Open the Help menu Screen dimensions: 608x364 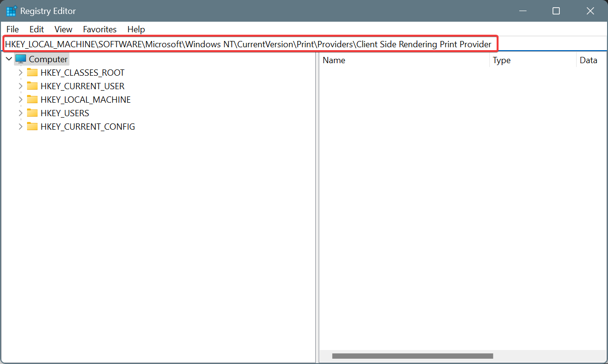[136, 29]
